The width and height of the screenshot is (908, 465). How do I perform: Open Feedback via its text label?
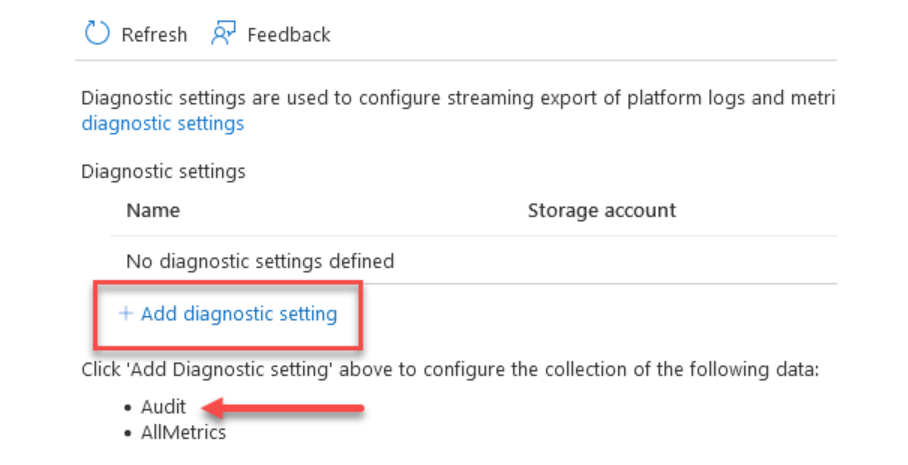coord(289,35)
